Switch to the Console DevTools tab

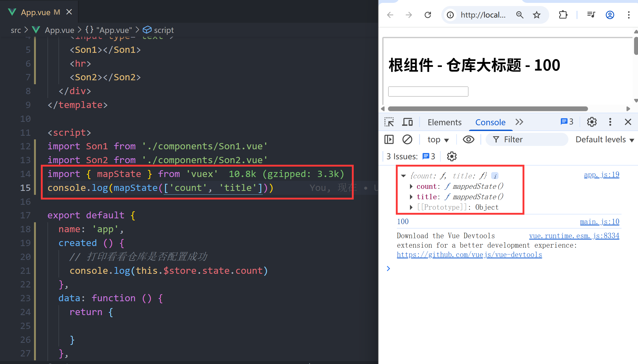coord(490,122)
